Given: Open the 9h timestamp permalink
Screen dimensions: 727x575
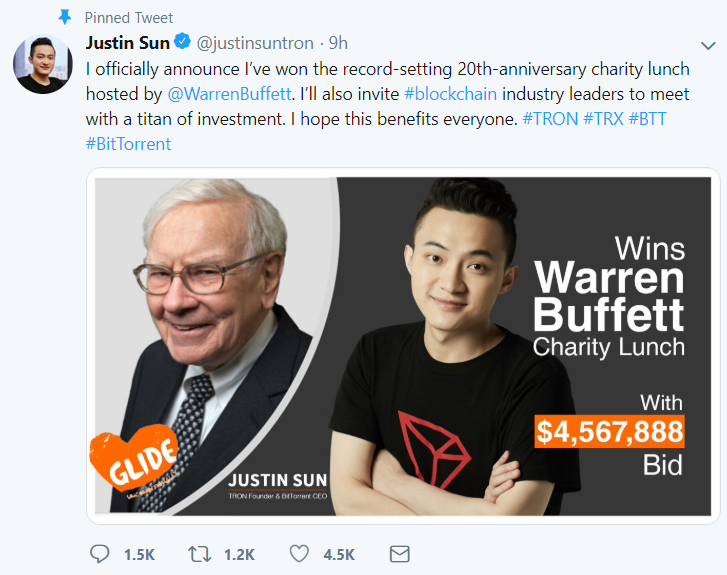Looking at the screenshot, I should [x=338, y=43].
